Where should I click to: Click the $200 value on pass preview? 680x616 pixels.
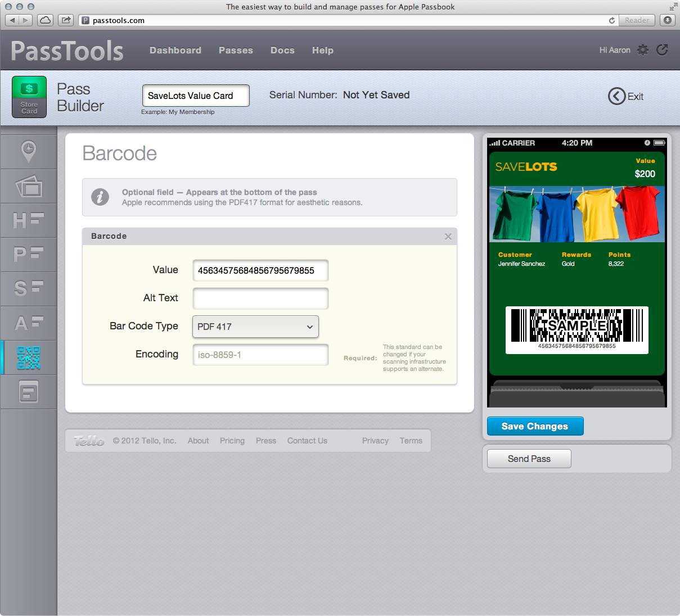(x=645, y=174)
